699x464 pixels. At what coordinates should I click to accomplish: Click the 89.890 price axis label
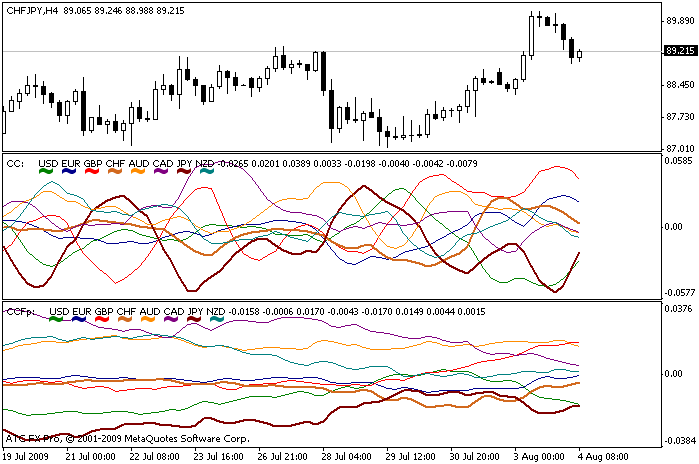(x=680, y=21)
